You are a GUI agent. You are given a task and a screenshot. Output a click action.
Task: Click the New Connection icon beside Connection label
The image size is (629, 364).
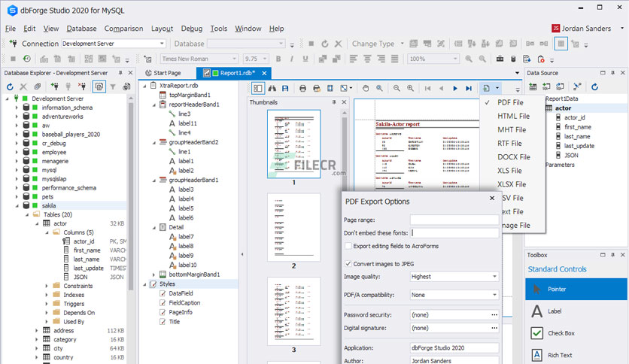click(x=14, y=44)
